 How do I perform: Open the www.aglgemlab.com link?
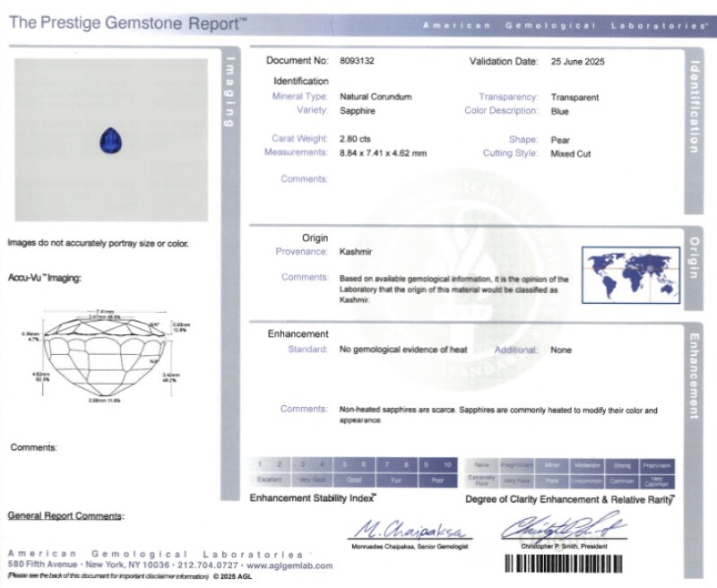289,566
